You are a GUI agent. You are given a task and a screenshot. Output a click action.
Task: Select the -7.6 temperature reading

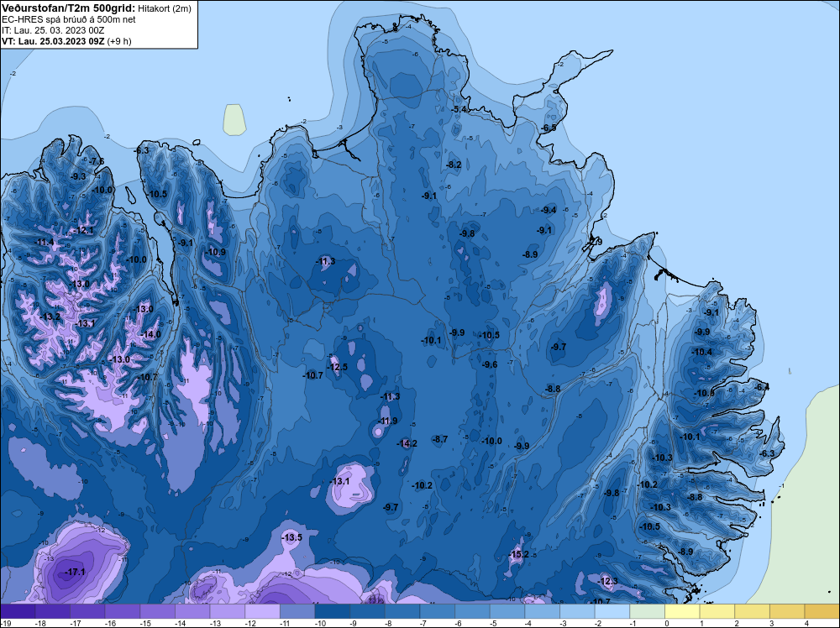point(97,161)
